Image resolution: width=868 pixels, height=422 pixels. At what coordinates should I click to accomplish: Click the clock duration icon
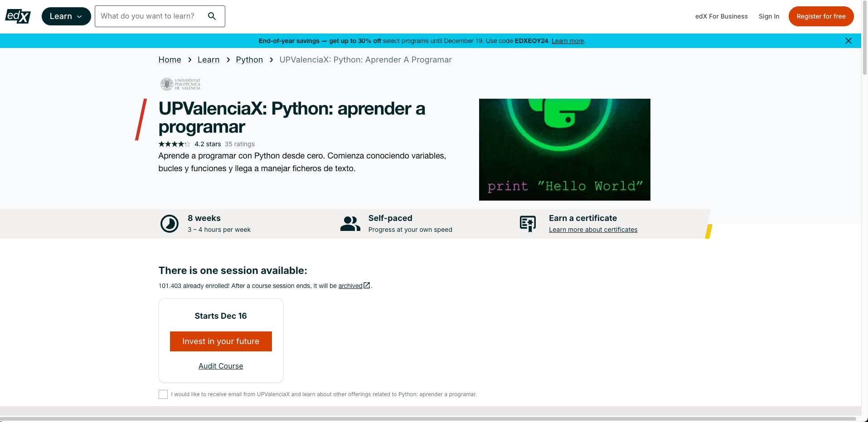point(170,224)
